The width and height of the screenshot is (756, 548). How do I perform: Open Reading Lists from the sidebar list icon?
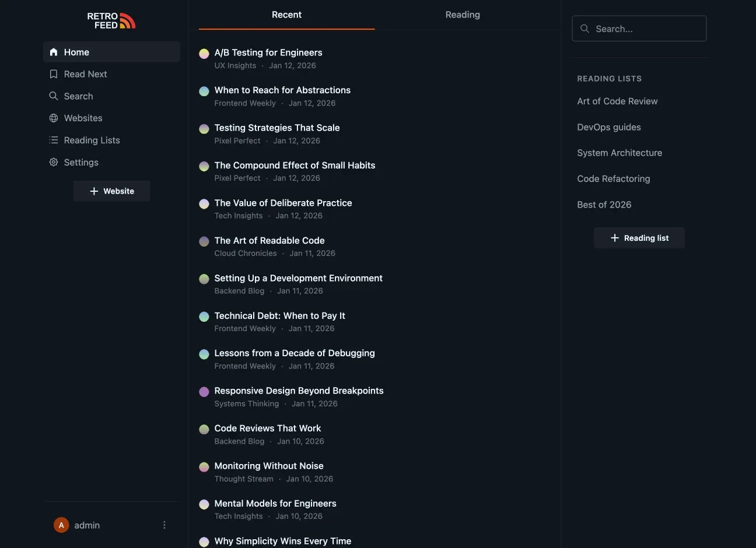(x=52, y=139)
